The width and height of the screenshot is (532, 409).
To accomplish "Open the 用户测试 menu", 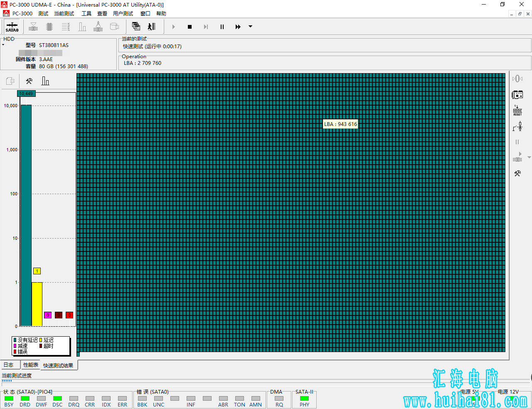I will coord(123,13).
